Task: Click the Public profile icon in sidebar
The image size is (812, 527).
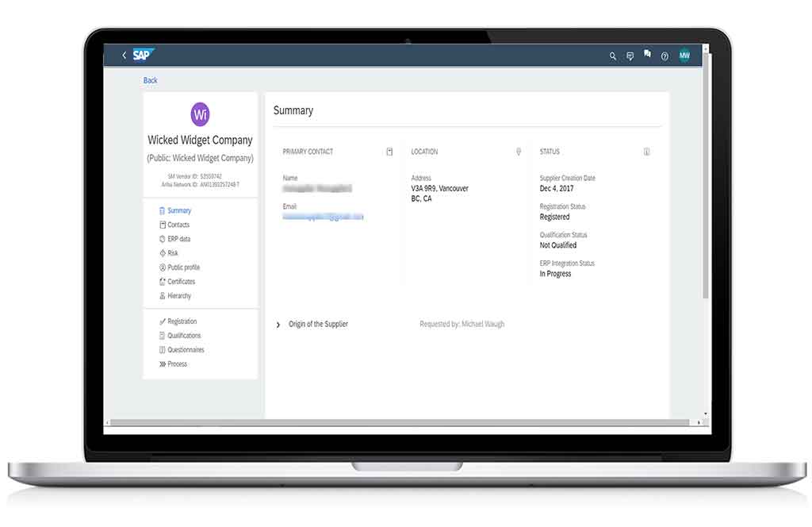Action: pyautogui.click(x=163, y=267)
